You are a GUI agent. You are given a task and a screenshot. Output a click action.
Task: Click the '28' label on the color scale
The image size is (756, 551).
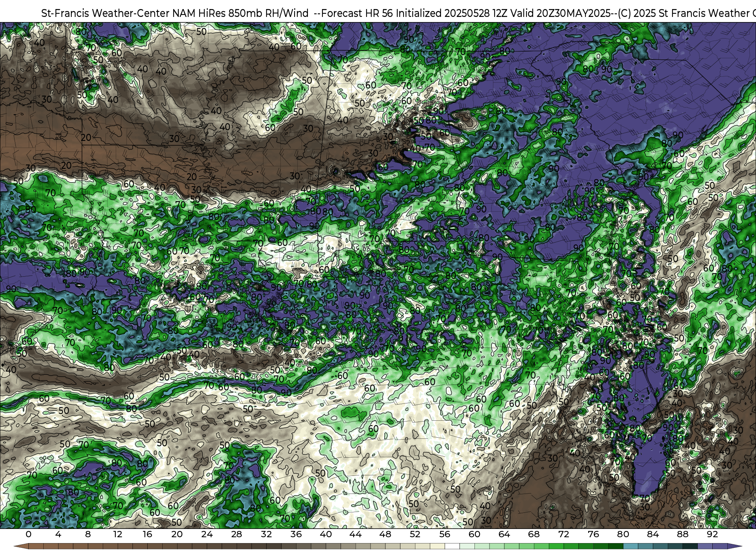237,534
